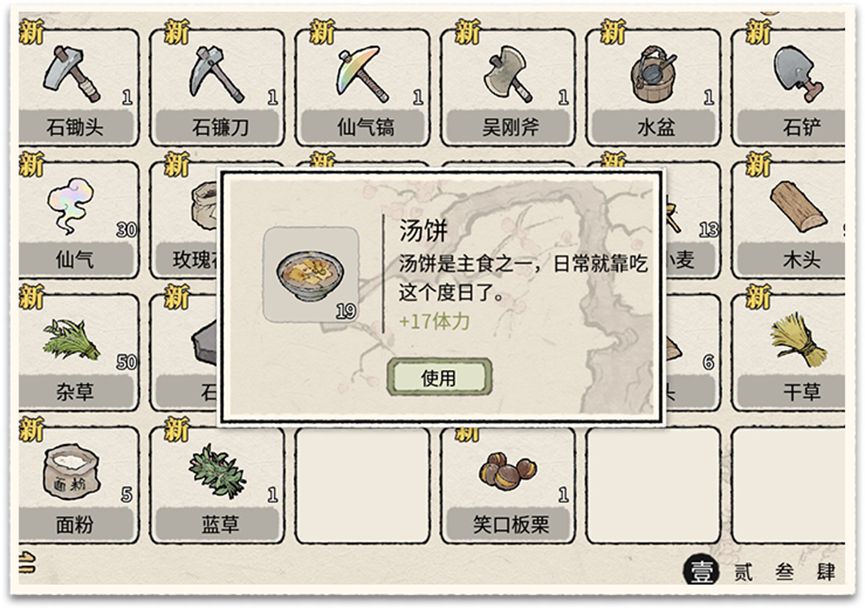Viewport: 865px width, 608px height.
Task: Select the 干草 hay bundle
Action: [x=789, y=352]
